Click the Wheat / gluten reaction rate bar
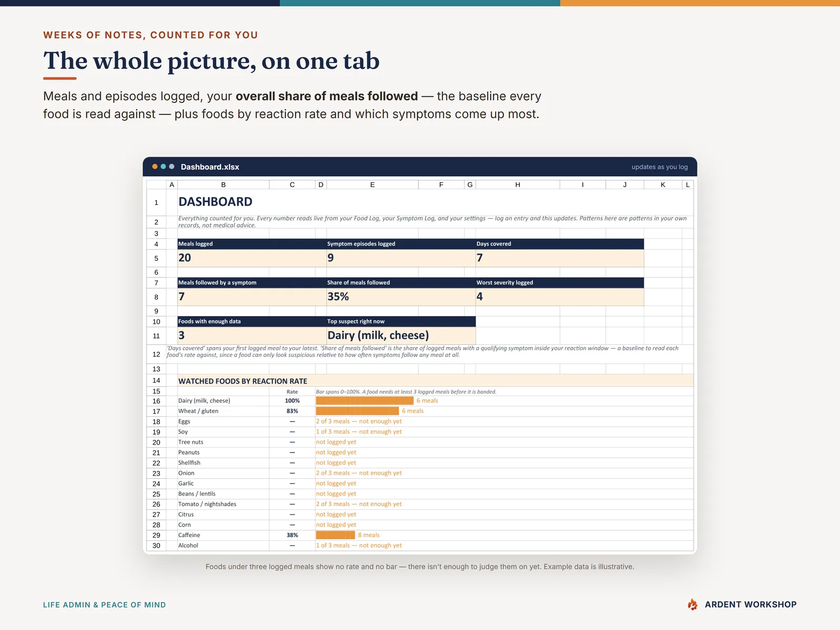840x630 pixels. point(357,411)
